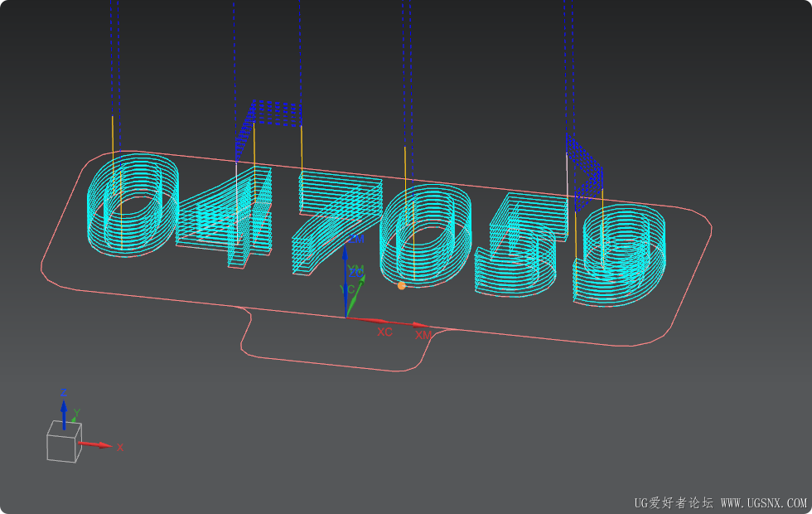The height and width of the screenshot is (514, 812).
Task: Click the XC axis label
Action: [384, 332]
